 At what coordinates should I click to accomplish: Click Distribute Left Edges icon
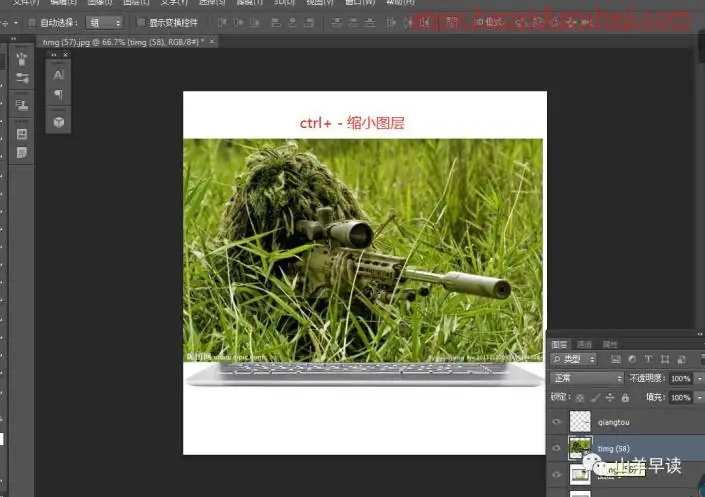click(391, 22)
